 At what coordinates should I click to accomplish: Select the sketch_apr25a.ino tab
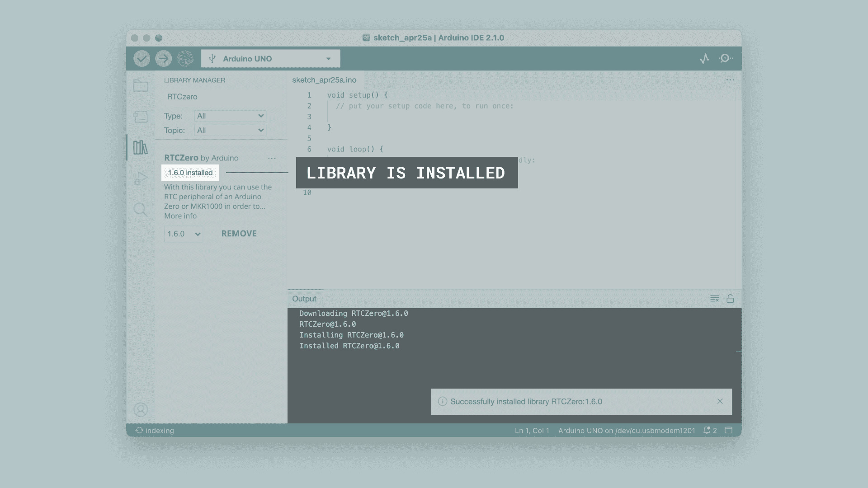click(x=324, y=80)
